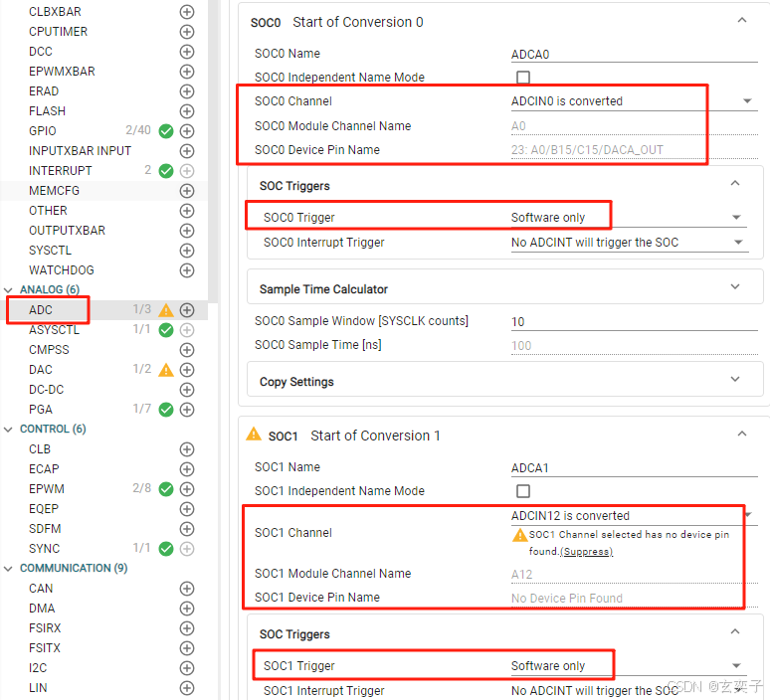Add a CAN module instance
The height and width of the screenshot is (700, 770).
point(187,589)
